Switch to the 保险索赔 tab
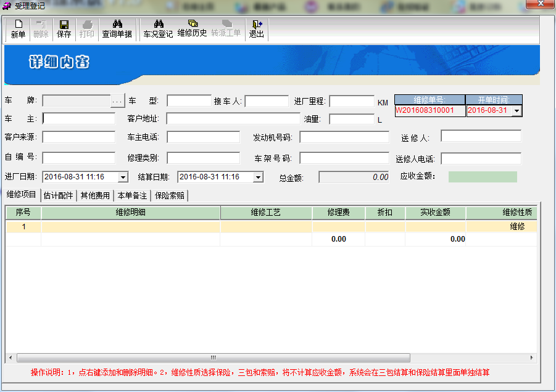 [170, 195]
